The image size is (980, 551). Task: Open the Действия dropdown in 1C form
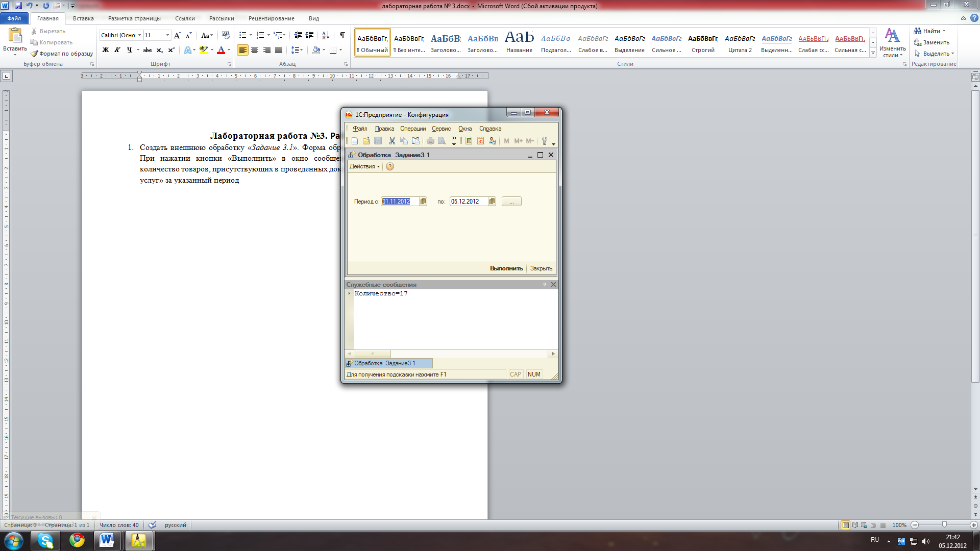[x=364, y=167]
